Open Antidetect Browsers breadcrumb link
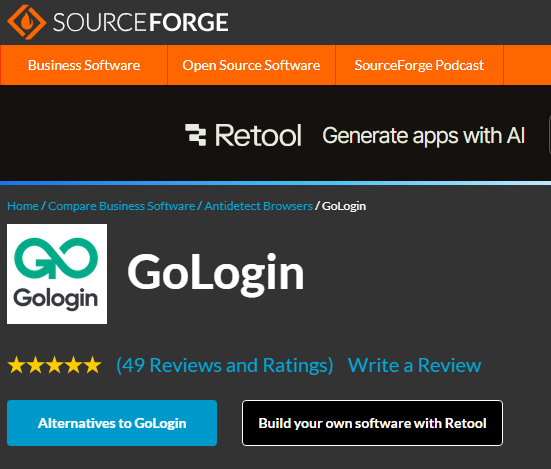Viewport: 551px width, 469px height. [x=259, y=206]
